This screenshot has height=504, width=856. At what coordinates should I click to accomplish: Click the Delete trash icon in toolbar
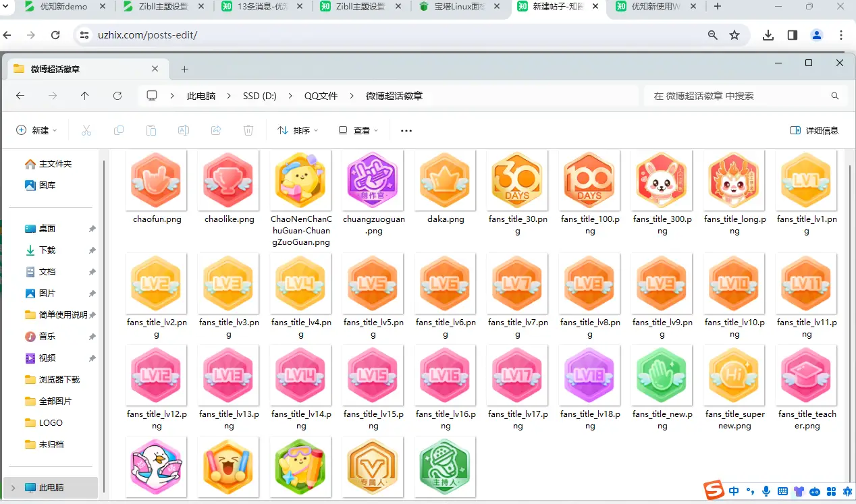tap(248, 130)
